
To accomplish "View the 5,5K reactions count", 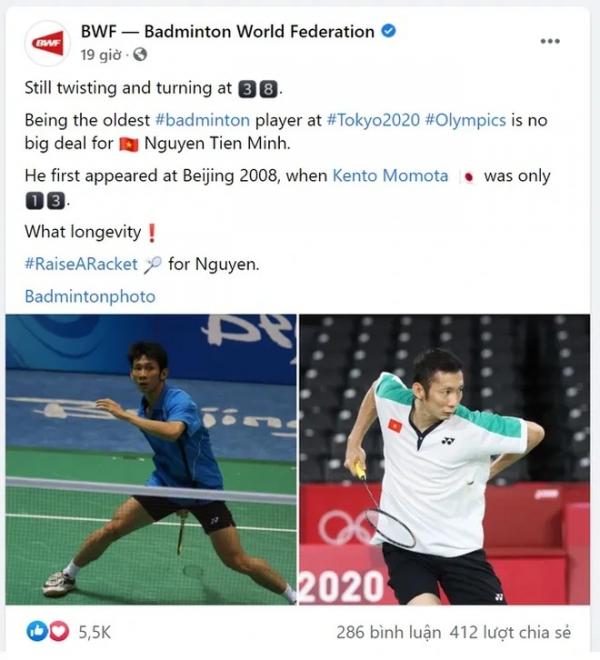I will click(95, 632).
